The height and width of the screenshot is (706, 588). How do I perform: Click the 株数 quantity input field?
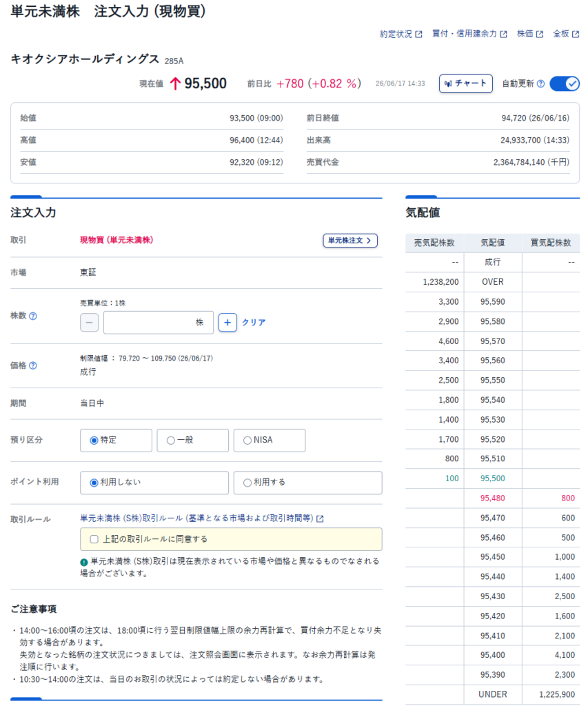click(x=159, y=323)
